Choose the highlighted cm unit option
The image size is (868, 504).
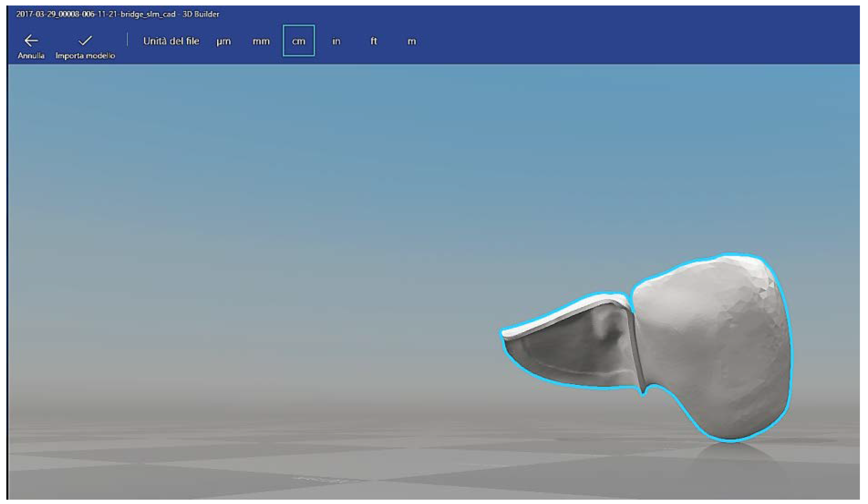(298, 41)
